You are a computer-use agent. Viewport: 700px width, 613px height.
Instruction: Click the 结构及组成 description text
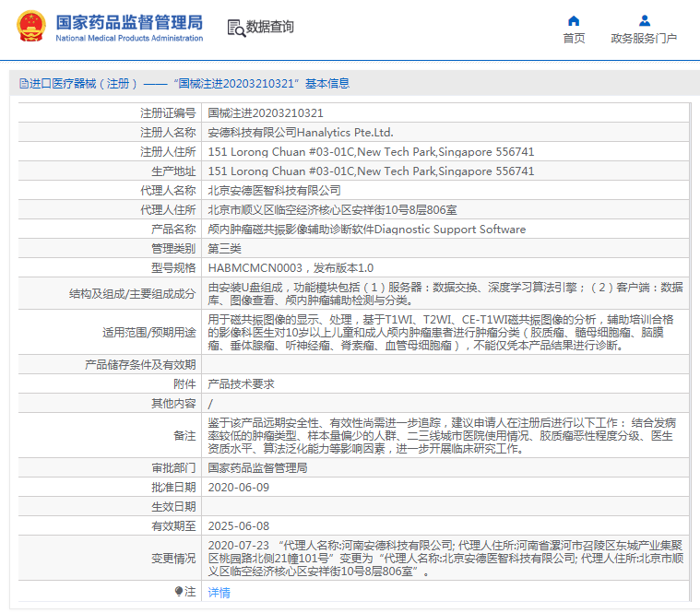pos(445,293)
